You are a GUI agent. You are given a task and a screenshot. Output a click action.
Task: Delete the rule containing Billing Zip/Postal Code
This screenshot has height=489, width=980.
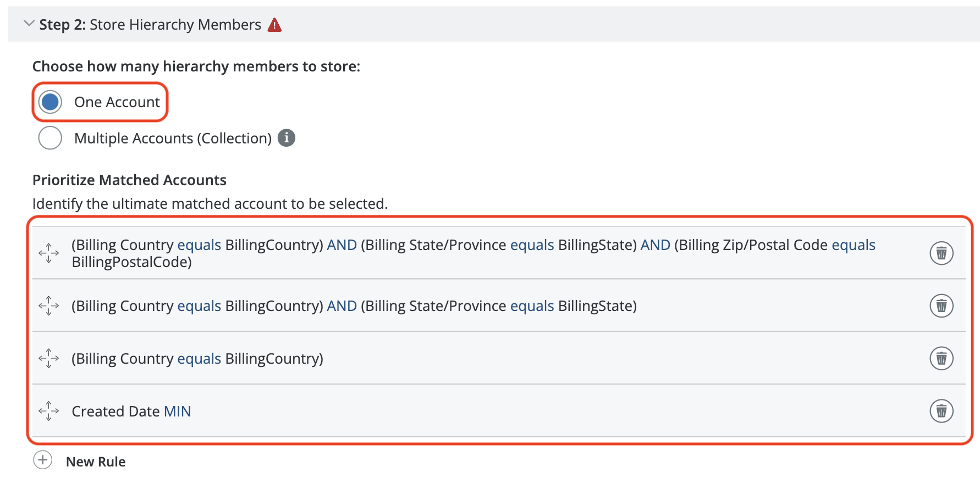941,253
